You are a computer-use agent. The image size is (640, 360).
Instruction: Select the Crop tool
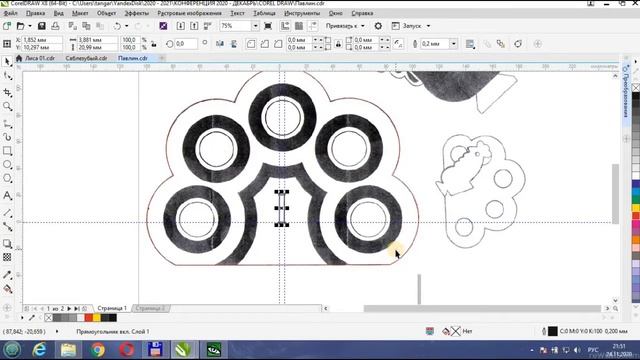pyautogui.click(x=7, y=93)
